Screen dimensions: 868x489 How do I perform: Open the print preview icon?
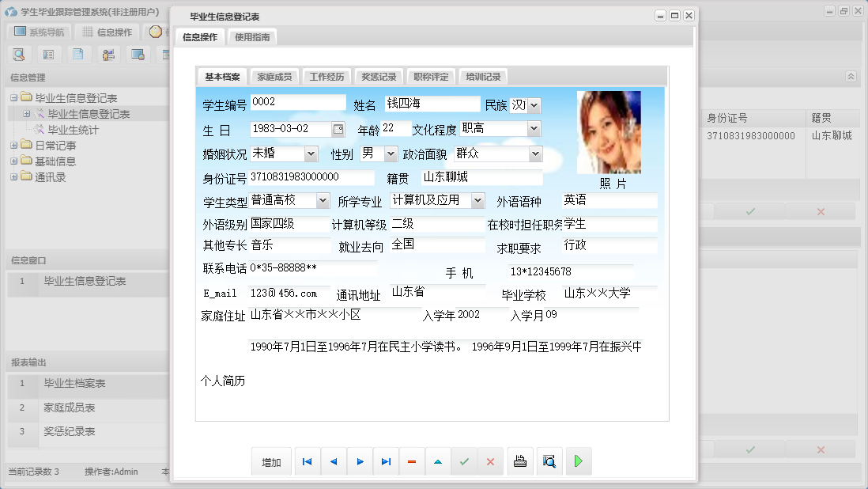549,461
